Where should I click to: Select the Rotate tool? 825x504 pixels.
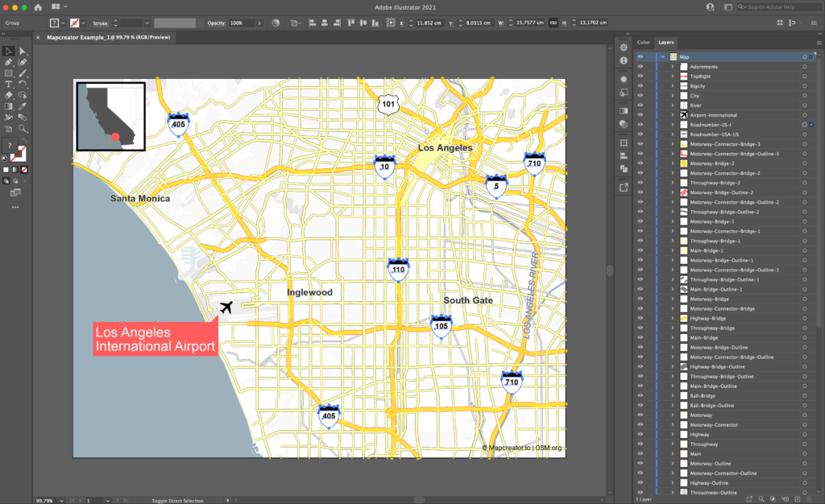(22, 84)
